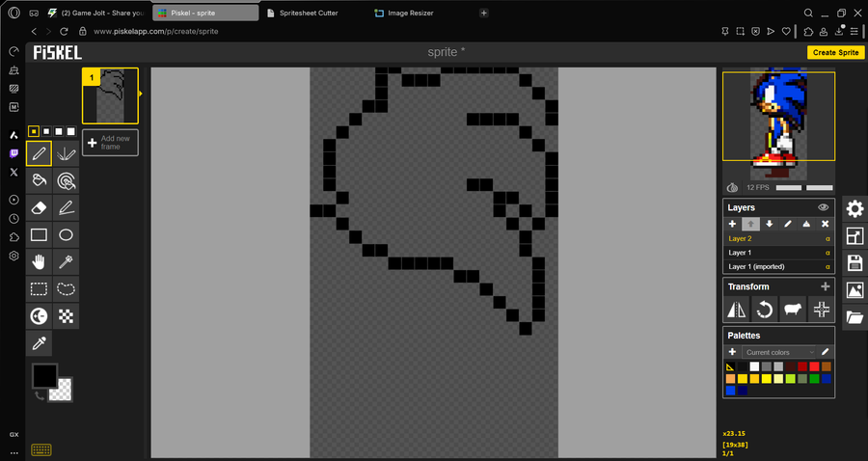Pick green palette swatch
The height and width of the screenshot is (461, 868).
814,378
